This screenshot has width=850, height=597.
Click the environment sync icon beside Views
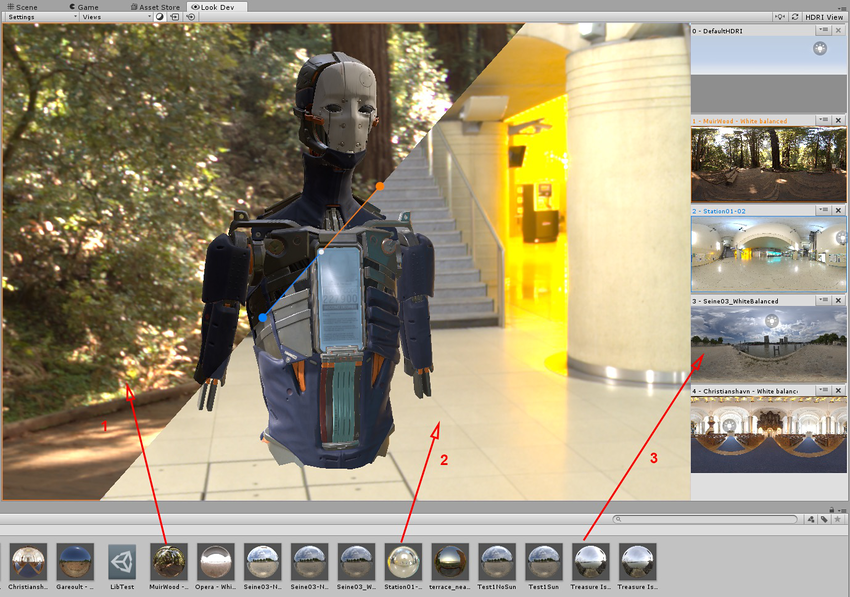click(174, 17)
